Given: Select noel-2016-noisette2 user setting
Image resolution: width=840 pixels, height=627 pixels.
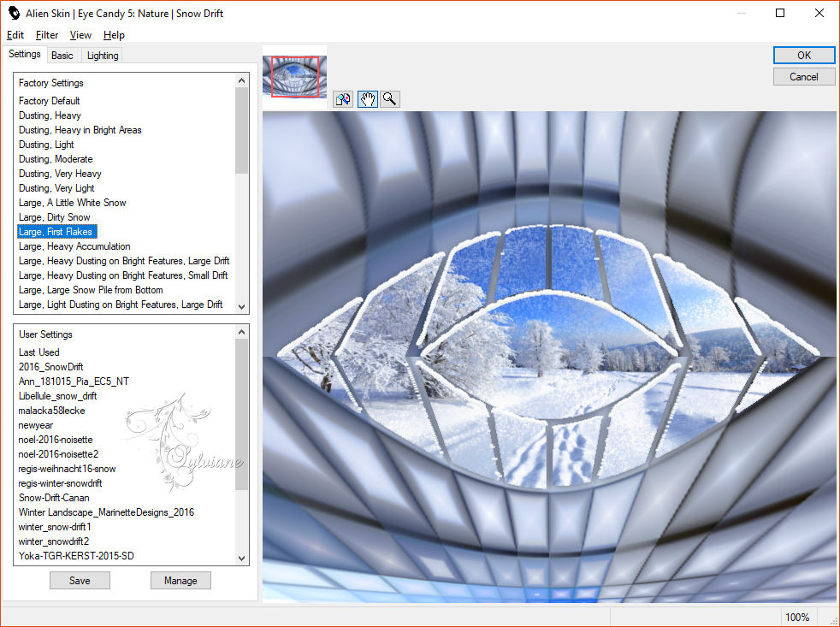Looking at the screenshot, I should 58,454.
